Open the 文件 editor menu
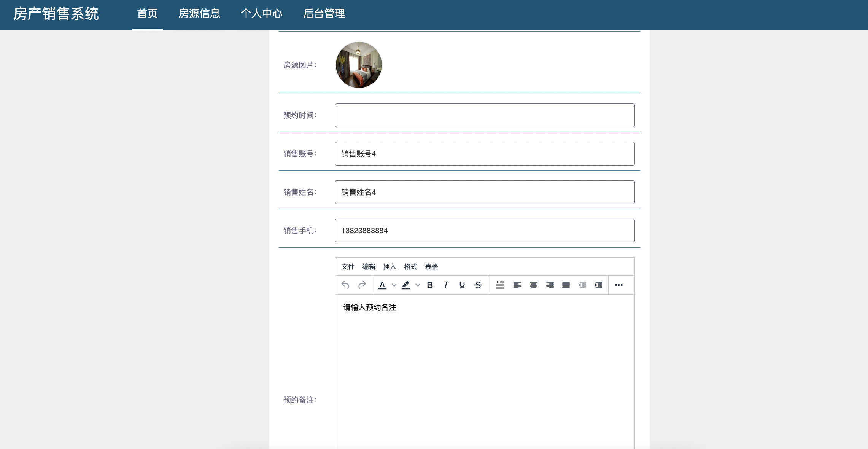The height and width of the screenshot is (449, 868). 348,267
